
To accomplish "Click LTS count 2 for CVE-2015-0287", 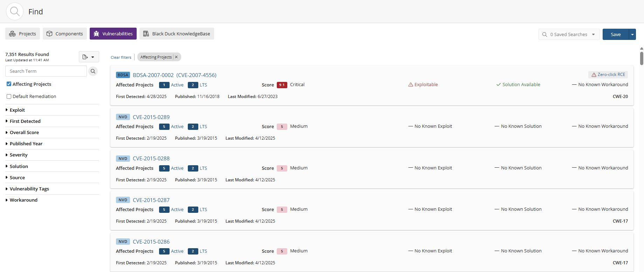I will (193, 210).
